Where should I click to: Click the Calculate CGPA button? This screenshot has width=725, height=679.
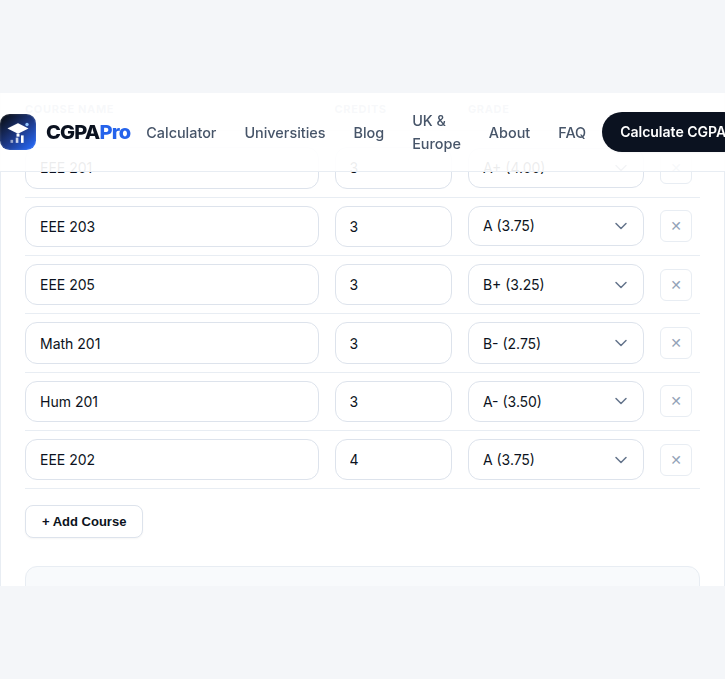[x=664, y=132]
